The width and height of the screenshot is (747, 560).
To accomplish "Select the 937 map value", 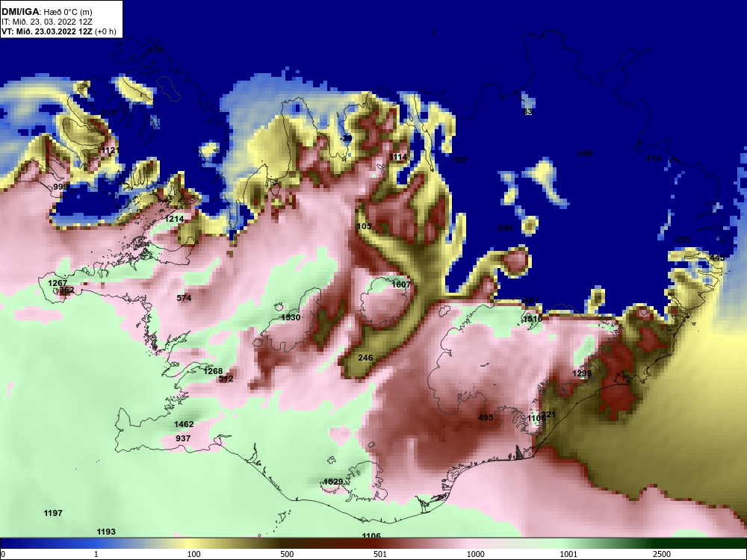I will [x=183, y=438].
